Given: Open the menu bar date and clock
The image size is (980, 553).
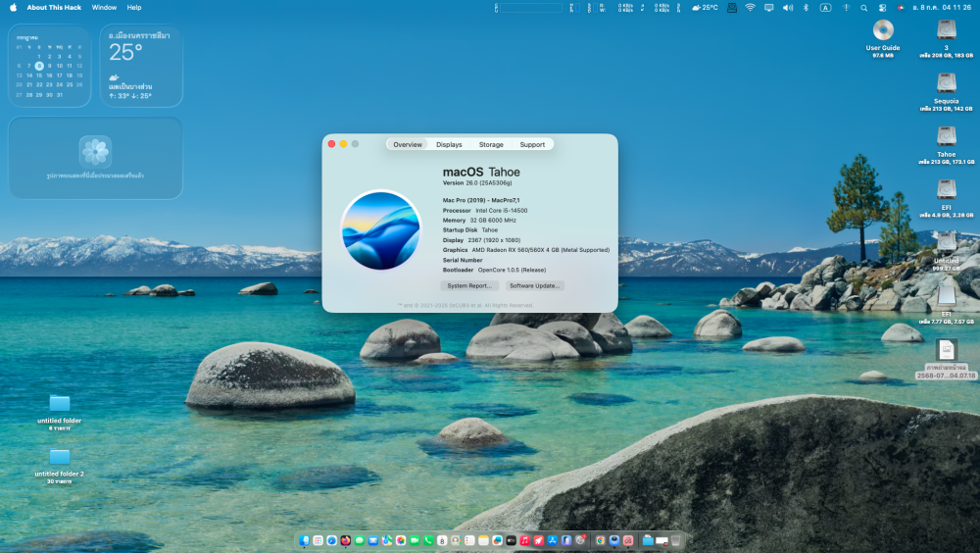Looking at the screenshot, I should click(x=941, y=8).
